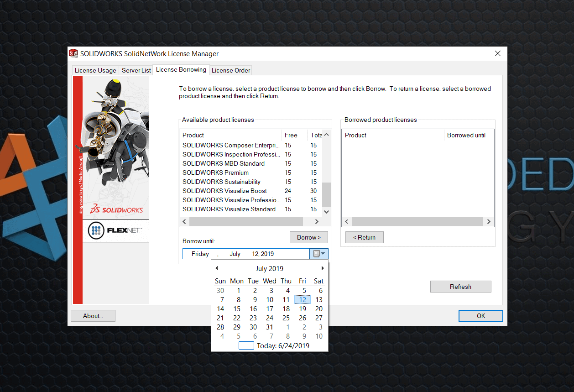Choose July 15 in the calendar
This screenshot has width=574, height=392.
[x=237, y=309]
